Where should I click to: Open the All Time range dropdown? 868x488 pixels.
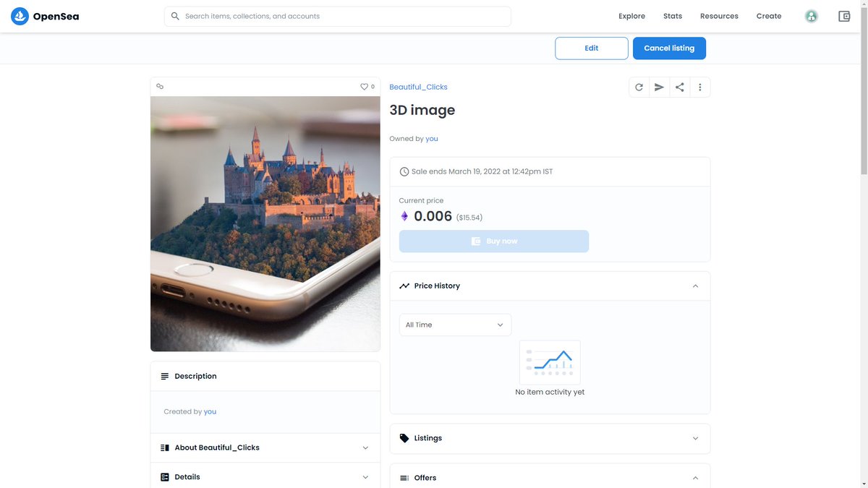(455, 325)
